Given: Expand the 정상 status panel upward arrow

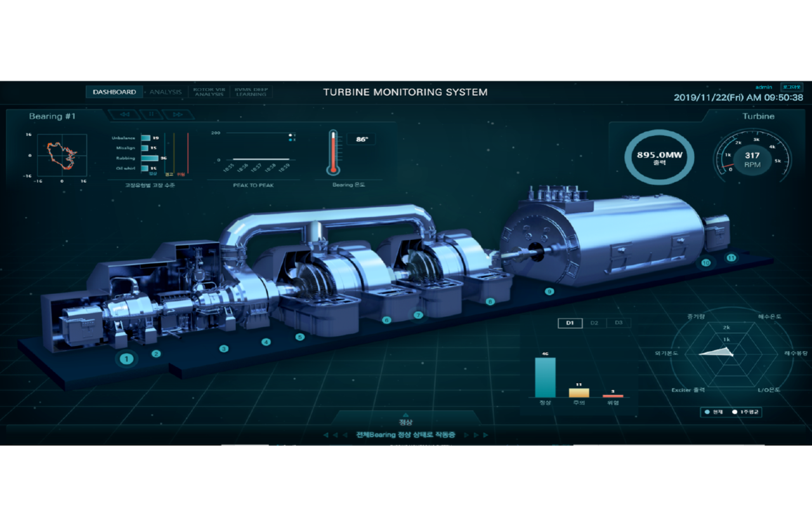Looking at the screenshot, I should (x=405, y=415).
